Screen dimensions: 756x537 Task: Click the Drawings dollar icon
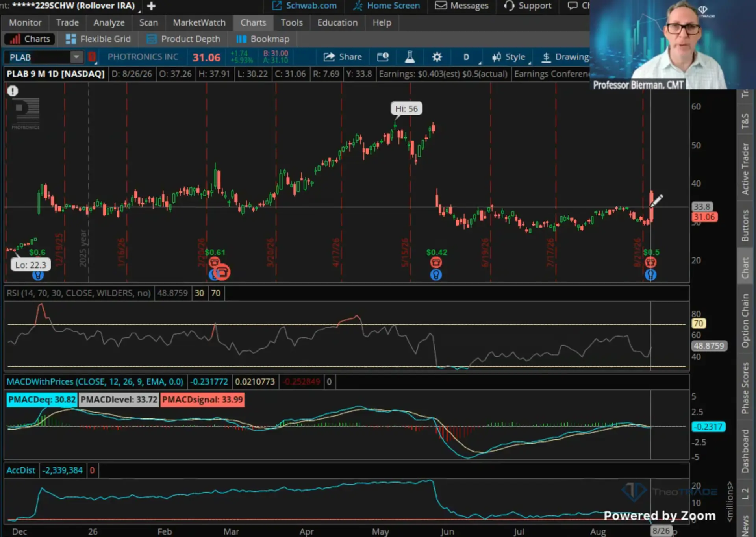tap(546, 57)
